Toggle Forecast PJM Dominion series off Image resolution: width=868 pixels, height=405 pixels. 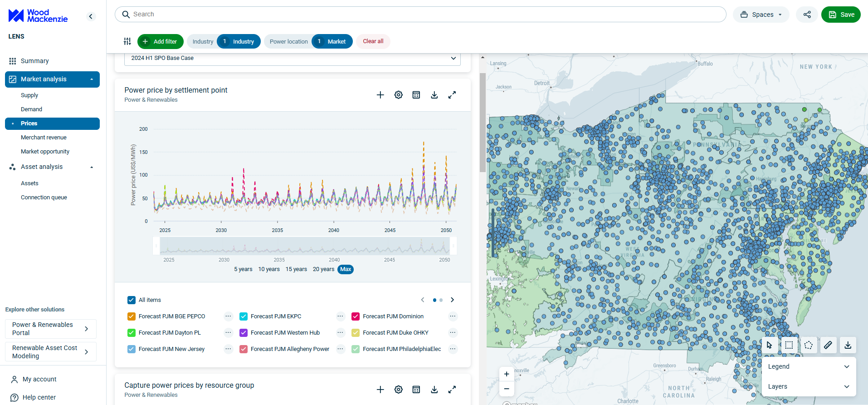pos(356,316)
